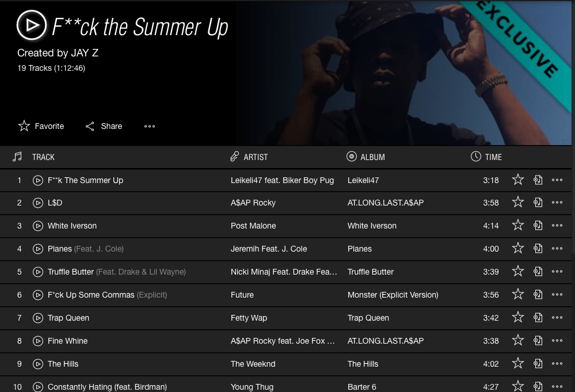575x392 pixels.
Task: Open album AT.LONG.LAST.A$AP for L$D
Action: 385,203
